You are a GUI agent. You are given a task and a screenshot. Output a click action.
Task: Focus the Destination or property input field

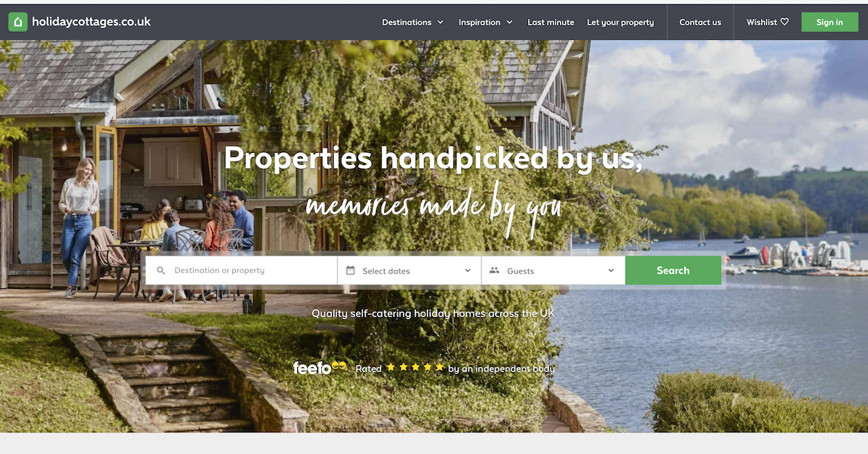[242, 270]
